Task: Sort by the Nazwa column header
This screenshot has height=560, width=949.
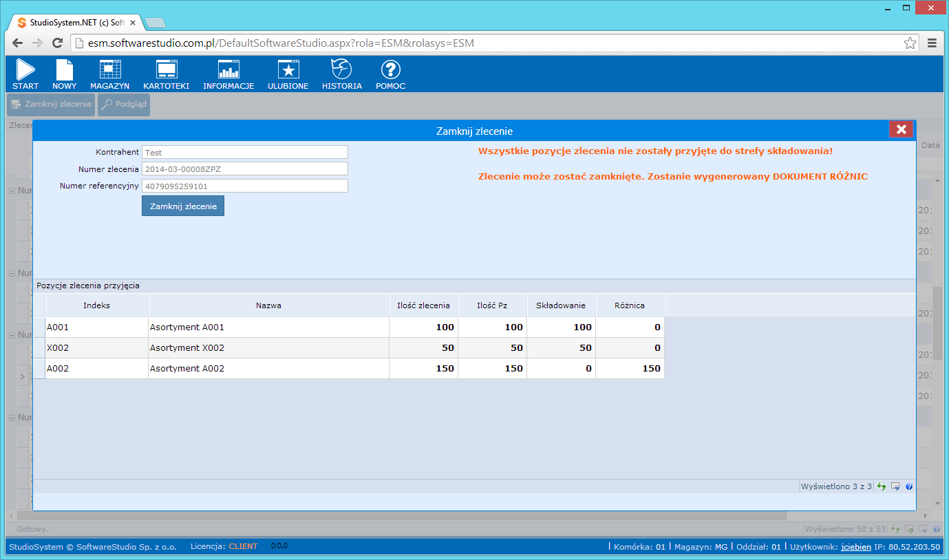Action: point(269,305)
